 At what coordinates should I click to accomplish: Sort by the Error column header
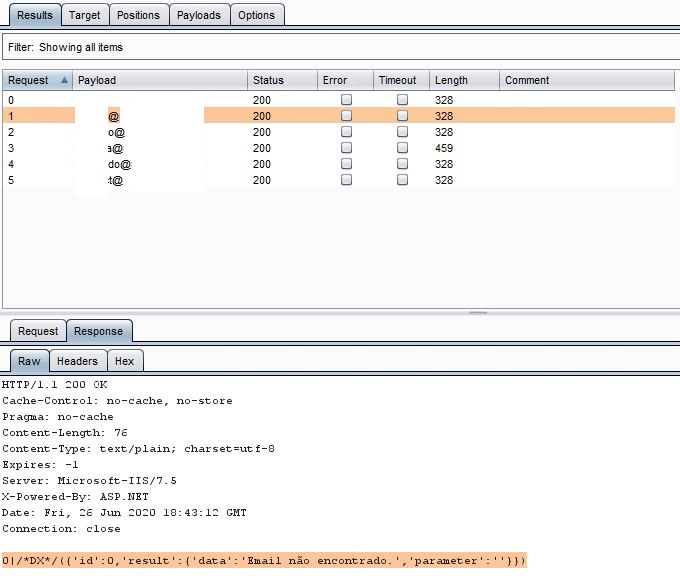[345, 80]
